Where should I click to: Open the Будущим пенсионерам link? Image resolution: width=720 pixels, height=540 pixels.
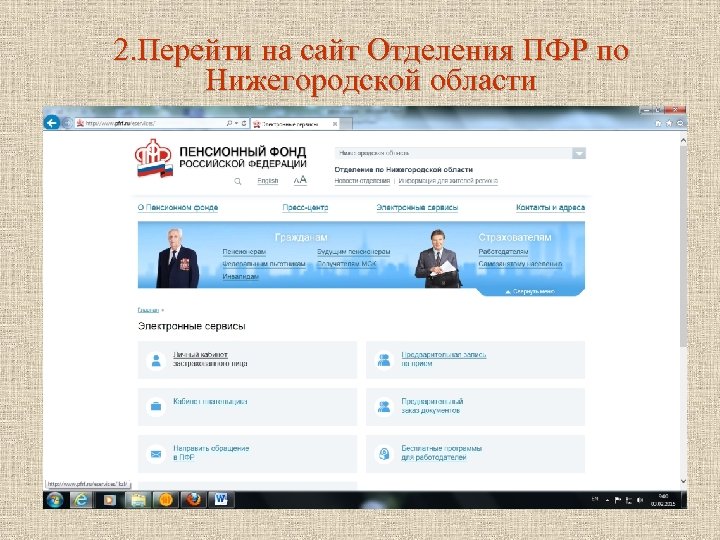point(354,252)
